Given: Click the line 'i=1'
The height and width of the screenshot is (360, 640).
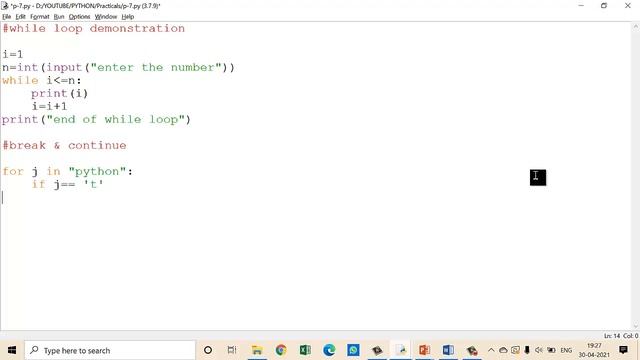Looking at the screenshot, I should tap(13, 54).
